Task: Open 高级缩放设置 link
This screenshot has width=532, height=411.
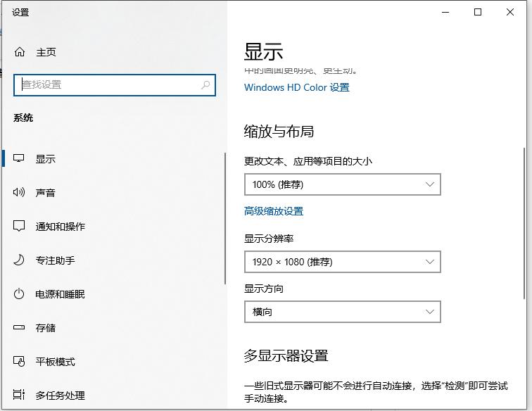Action: [x=274, y=211]
